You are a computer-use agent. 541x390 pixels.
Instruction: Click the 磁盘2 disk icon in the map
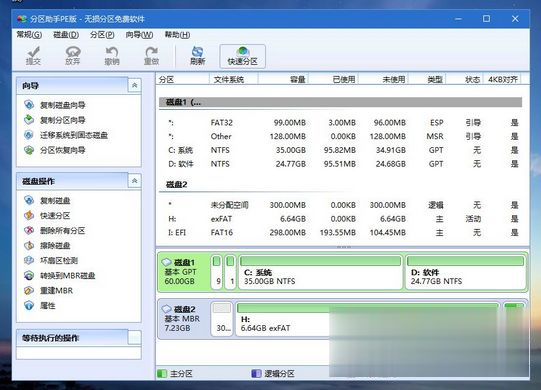click(167, 309)
